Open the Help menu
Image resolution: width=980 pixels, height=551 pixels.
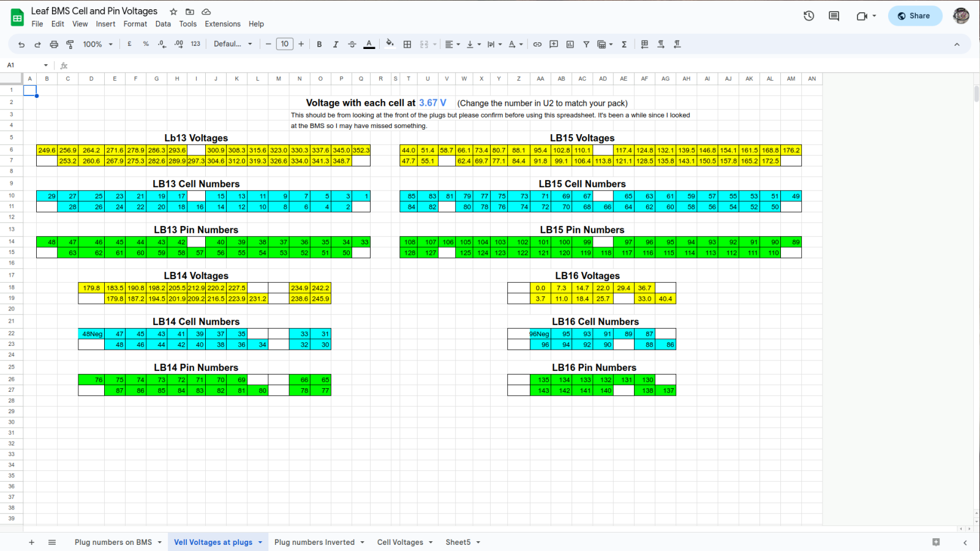[256, 24]
